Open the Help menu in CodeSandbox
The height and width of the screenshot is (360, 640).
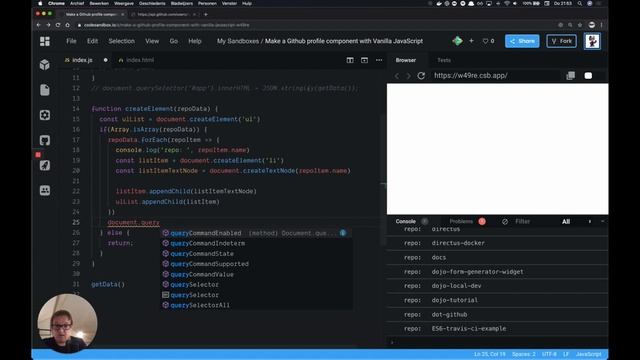point(195,41)
